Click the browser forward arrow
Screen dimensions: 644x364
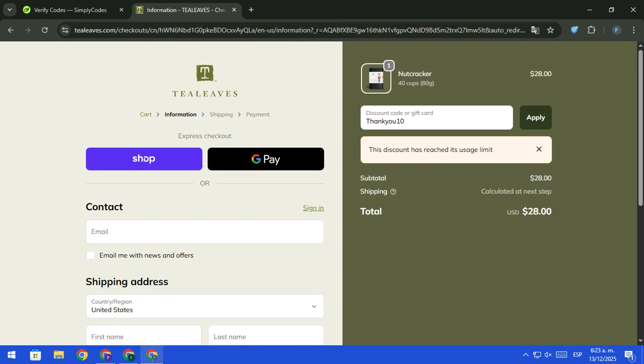(27, 30)
